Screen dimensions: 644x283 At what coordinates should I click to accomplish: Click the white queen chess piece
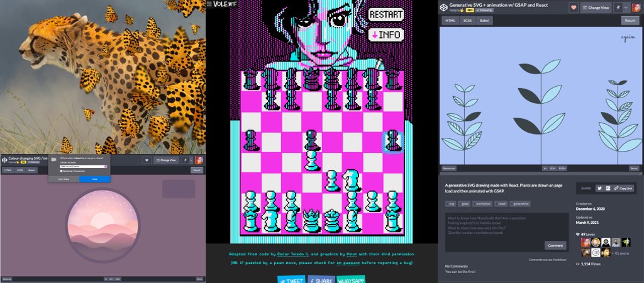pyautogui.click(x=310, y=221)
